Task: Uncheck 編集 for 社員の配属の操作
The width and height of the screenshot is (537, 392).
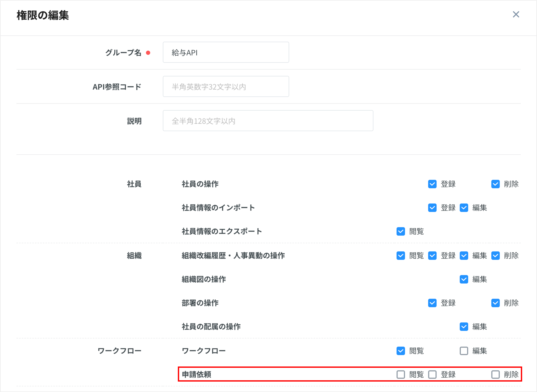Action: click(464, 327)
